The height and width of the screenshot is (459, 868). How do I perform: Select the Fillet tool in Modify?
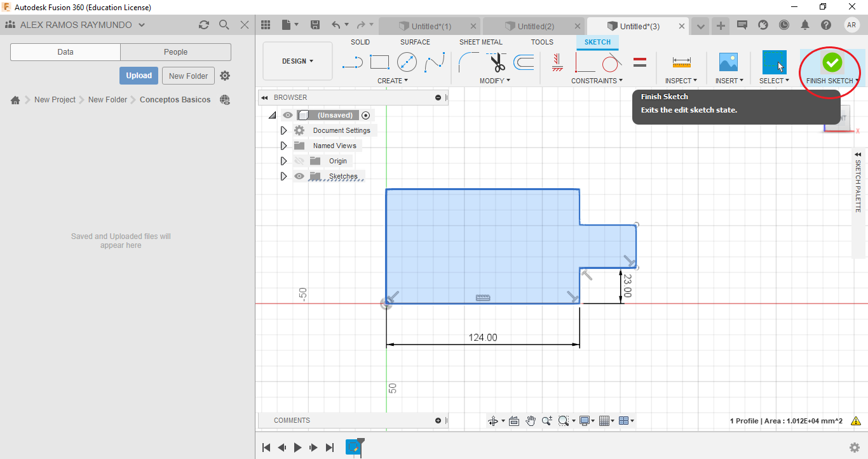(x=469, y=62)
